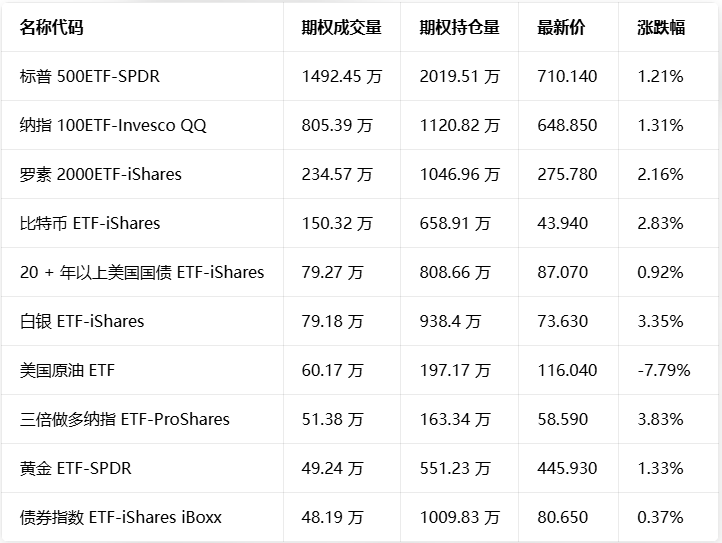
Task: Click 债券指数 ETF-iShares iBoxx name
Action: pyautogui.click(x=121, y=517)
